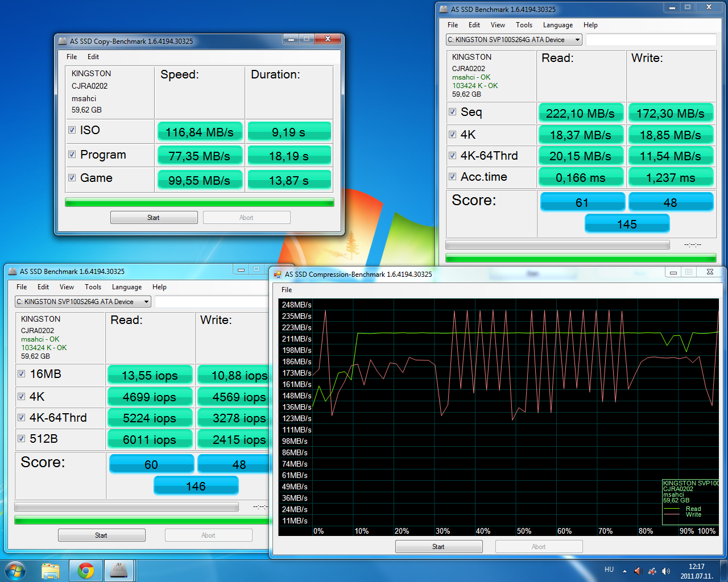This screenshot has height=582, width=728.
Task: Click empty field beside drive dropdown, MB/s window
Action: click(x=651, y=40)
